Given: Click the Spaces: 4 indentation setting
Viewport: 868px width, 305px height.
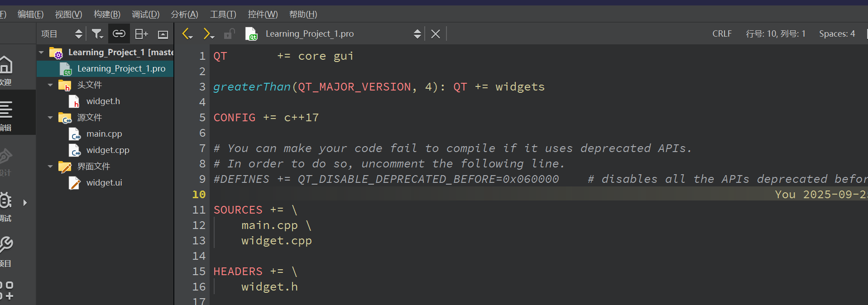Looking at the screenshot, I should click(x=837, y=34).
